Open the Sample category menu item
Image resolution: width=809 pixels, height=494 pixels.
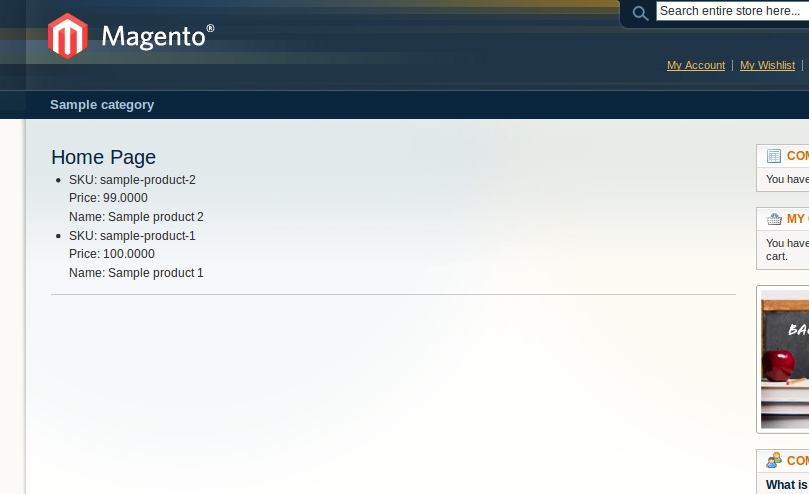click(x=102, y=105)
